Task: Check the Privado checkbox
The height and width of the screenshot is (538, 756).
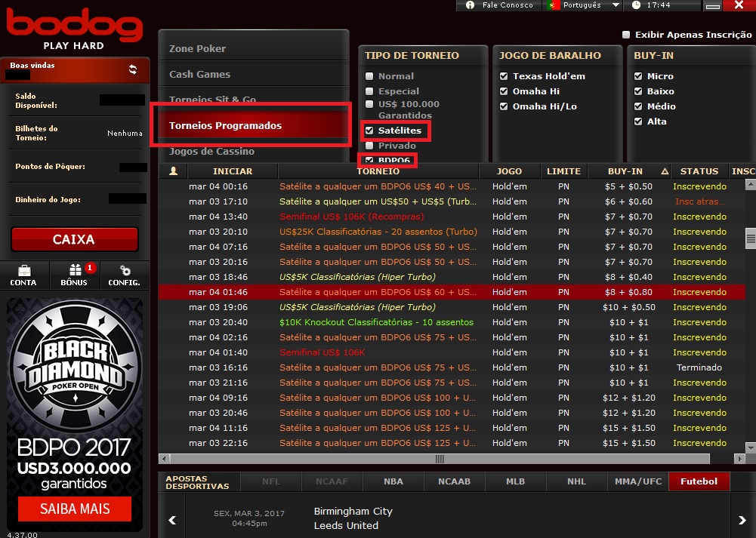Action: click(x=369, y=146)
